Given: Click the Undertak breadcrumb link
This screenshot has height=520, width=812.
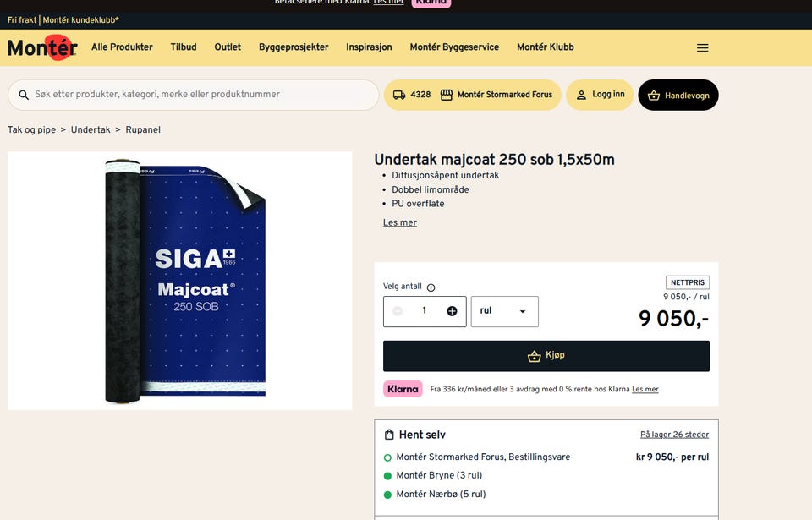Looking at the screenshot, I should click(91, 129).
